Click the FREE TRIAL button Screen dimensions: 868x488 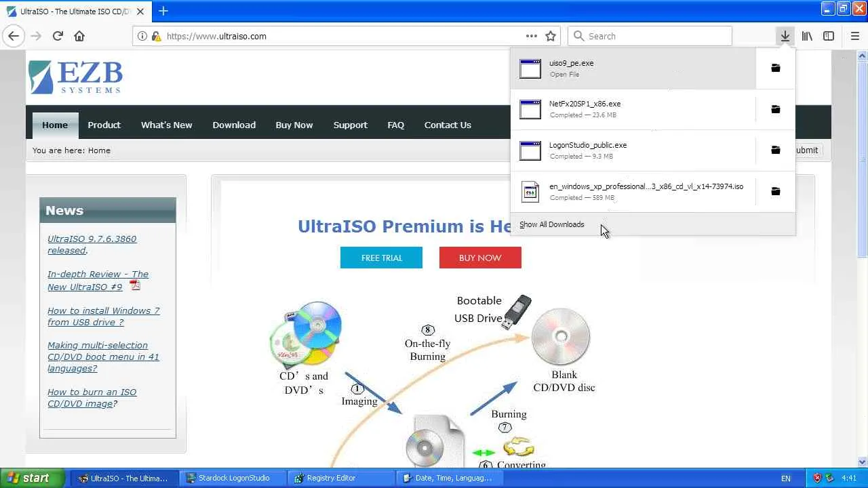point(381,258)
